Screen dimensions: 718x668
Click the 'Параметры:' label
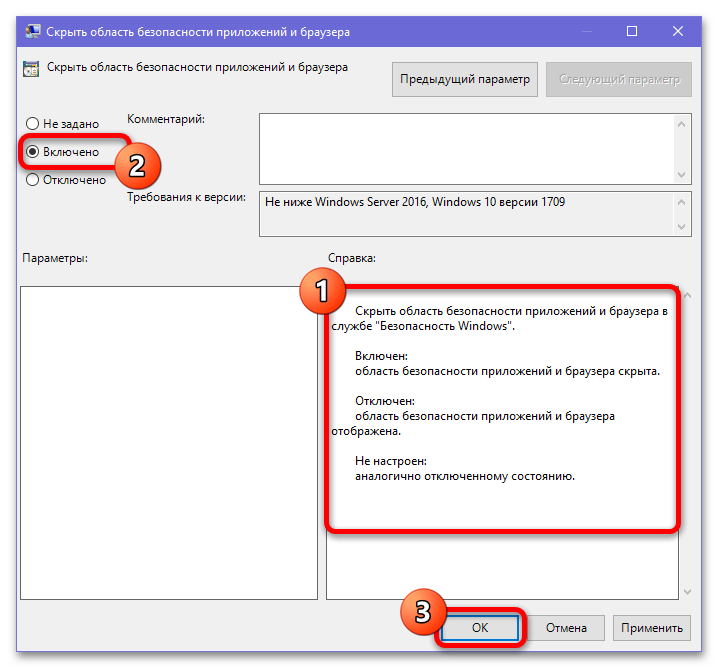(x=55, y=258)
